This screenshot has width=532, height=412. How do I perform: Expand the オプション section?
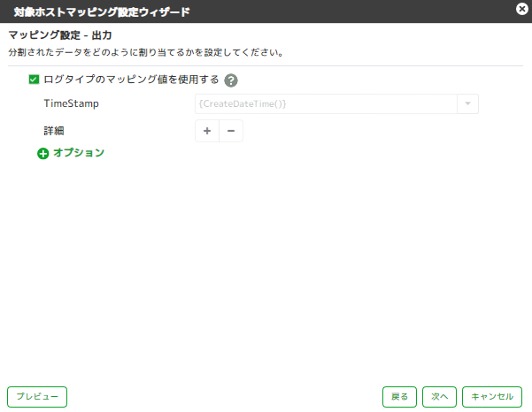click(x=79, y=153)
